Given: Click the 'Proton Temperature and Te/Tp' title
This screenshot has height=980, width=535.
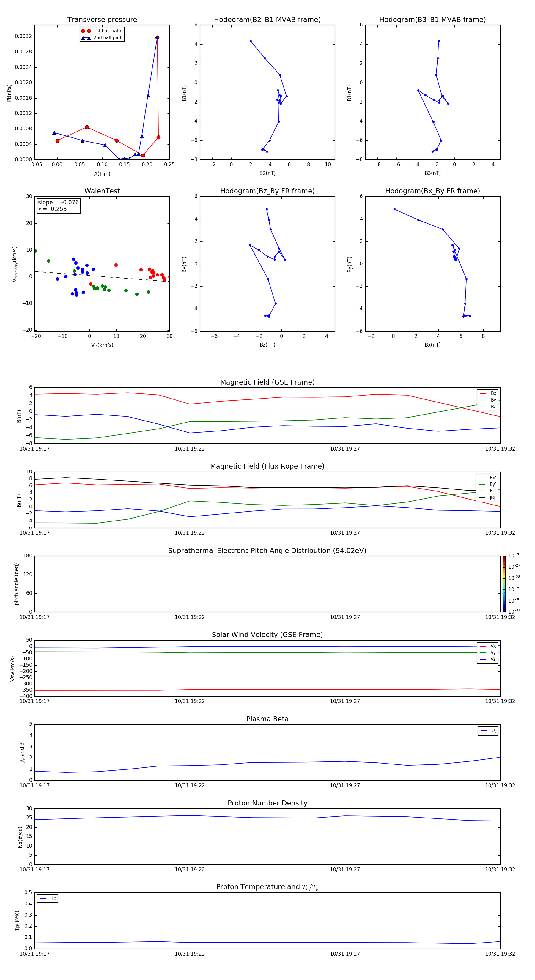Looking at the screenshot, I should [267, 887].
